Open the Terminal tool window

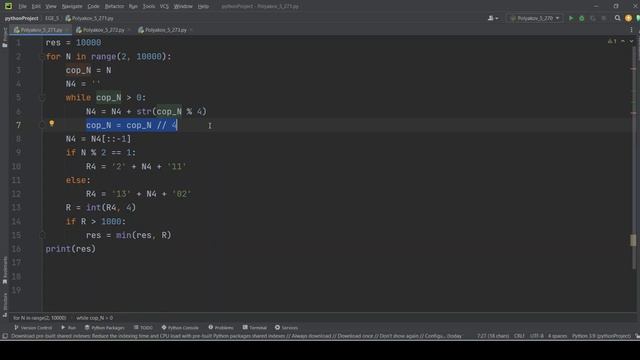point(254,328)
